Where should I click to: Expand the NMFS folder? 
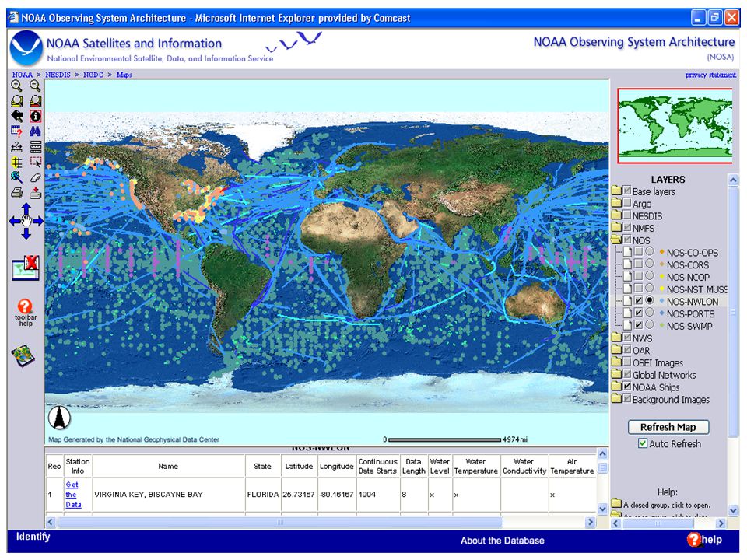coord(616,228)
